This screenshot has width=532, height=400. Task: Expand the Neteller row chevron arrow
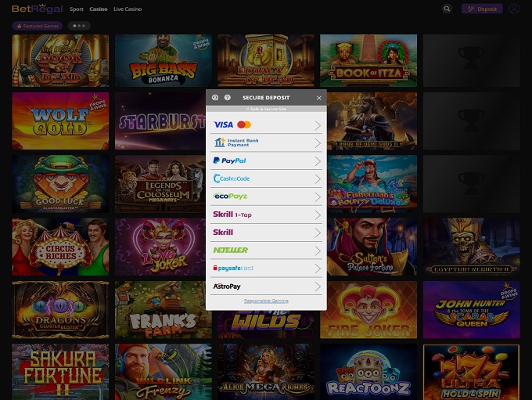coord(318,250)
